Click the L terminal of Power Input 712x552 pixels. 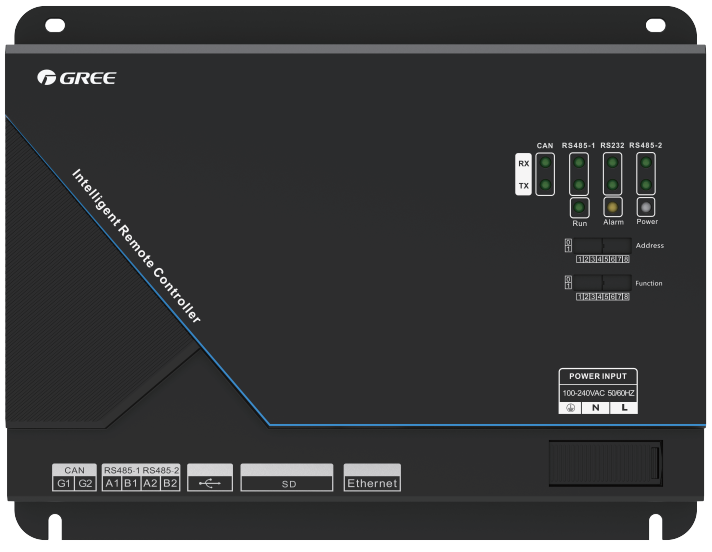coord(623,407)
